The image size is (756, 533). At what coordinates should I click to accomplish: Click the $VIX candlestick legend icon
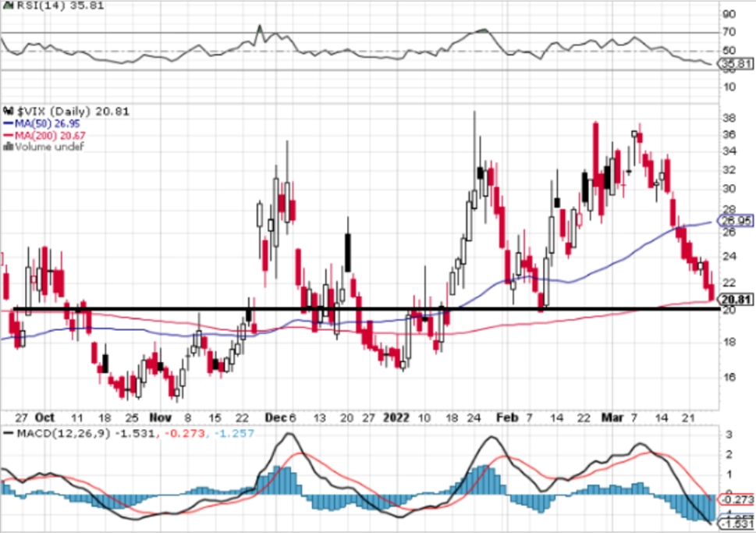[9, 112]
